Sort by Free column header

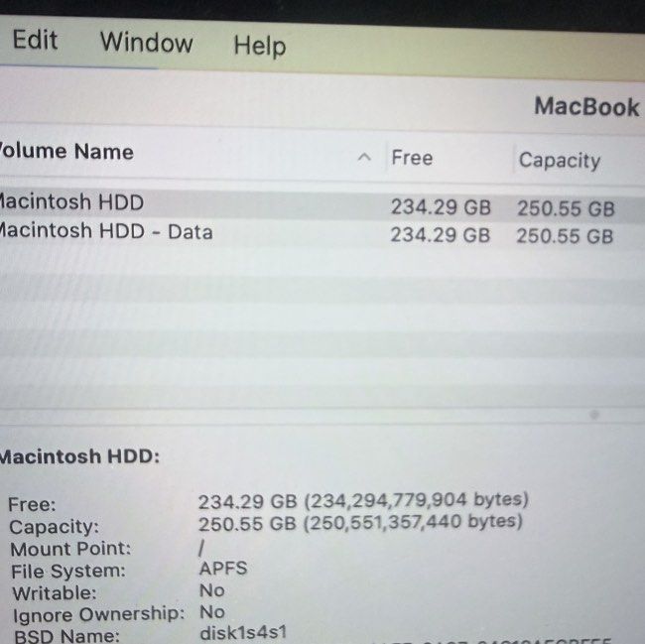412,158
